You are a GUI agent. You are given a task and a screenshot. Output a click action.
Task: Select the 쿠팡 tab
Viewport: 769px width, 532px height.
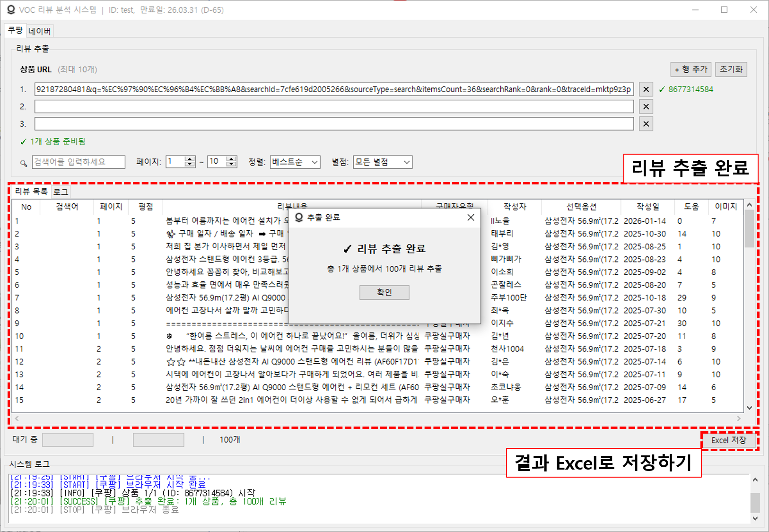(x=15, y=31)
